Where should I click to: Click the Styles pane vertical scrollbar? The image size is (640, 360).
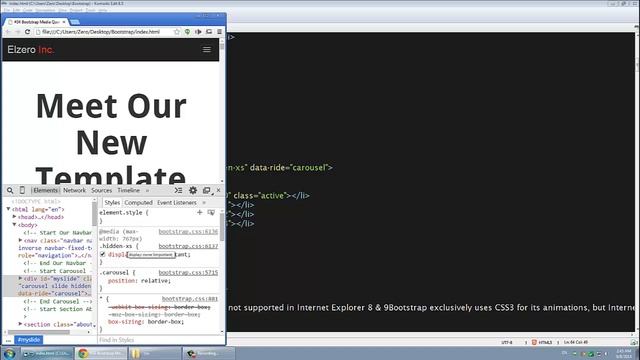click(x=222, y=227)
